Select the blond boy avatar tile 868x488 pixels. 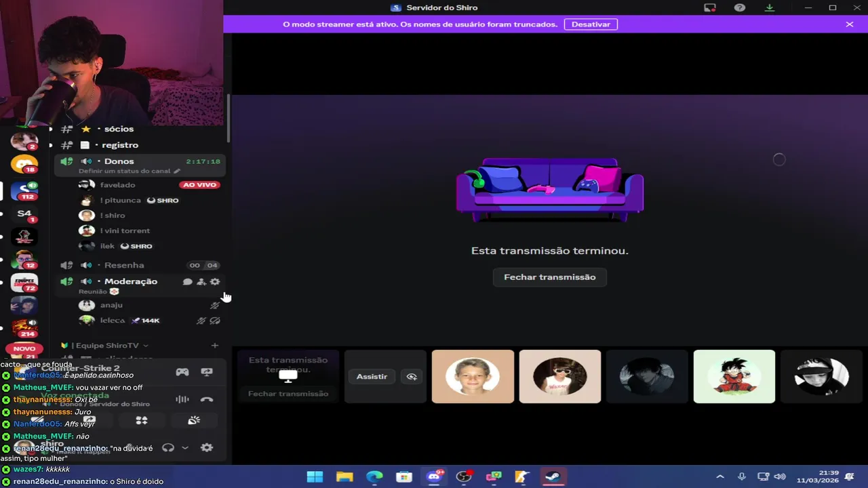click(473, 377)
